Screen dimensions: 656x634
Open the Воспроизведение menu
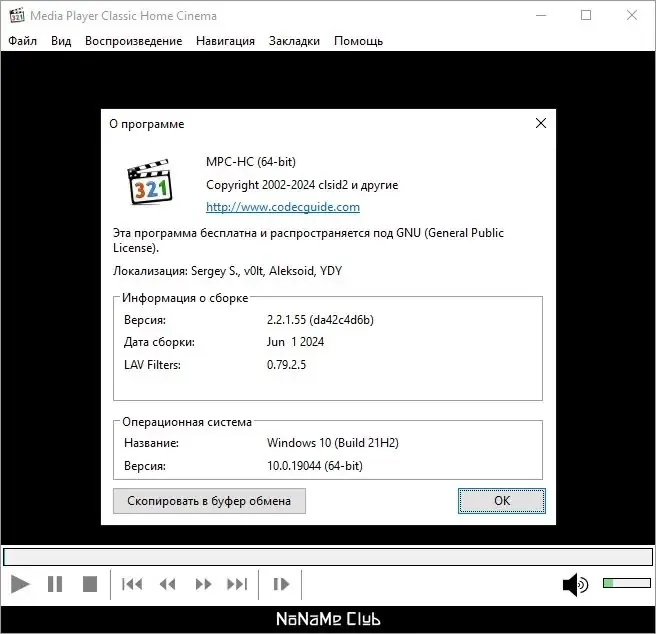click(133, 41)
